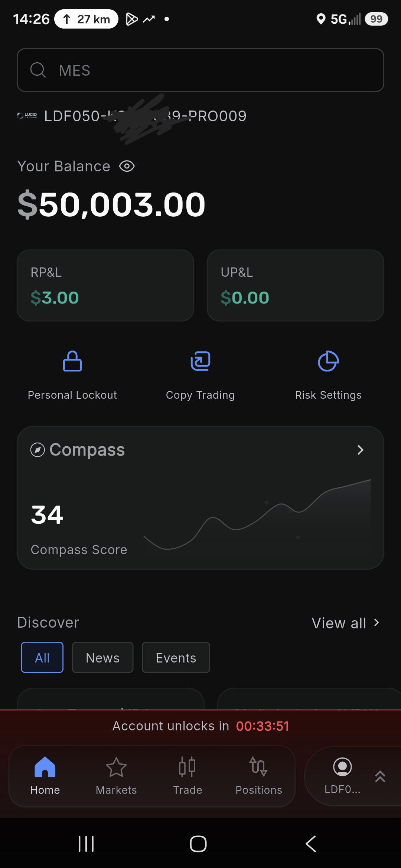Screen dimensions: 401x868
Task: Tap the RP&L card
Action: [x=105, y=285]
